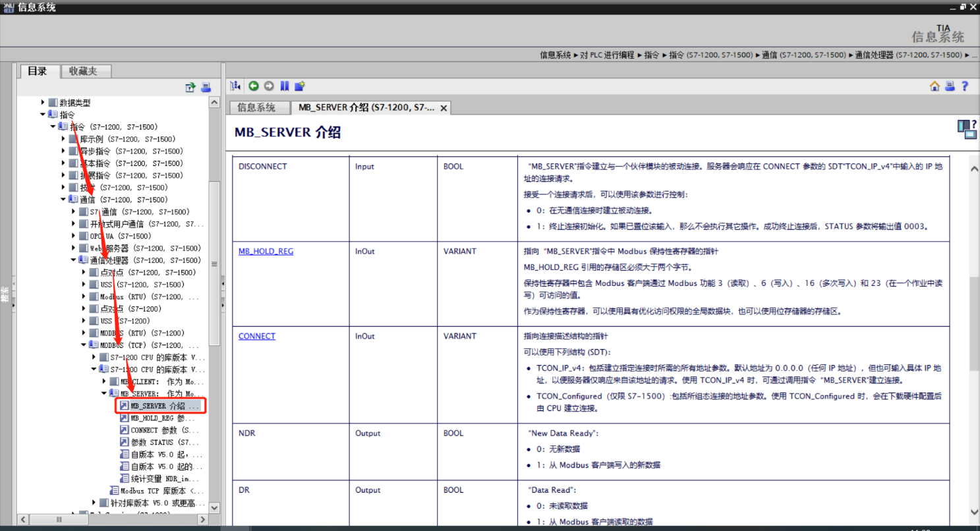Click the contents tree horizontal scrollbar right arrow

204,520
